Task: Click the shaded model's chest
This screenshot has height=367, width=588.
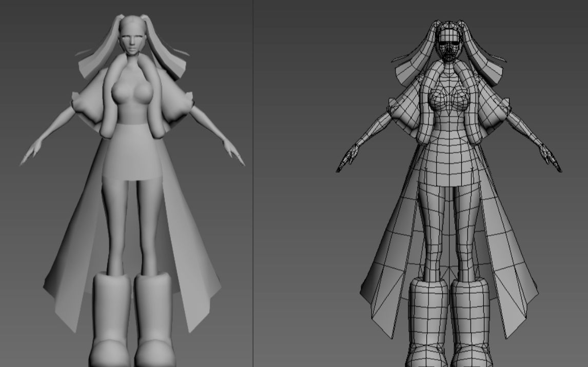Action: [x=132, y=92]
